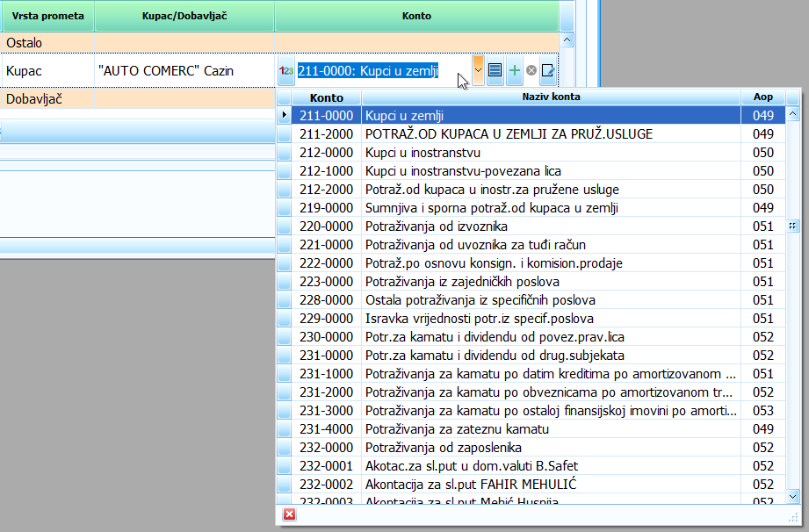Click the Kupac/Dobavljač column header

pos(184,16)
